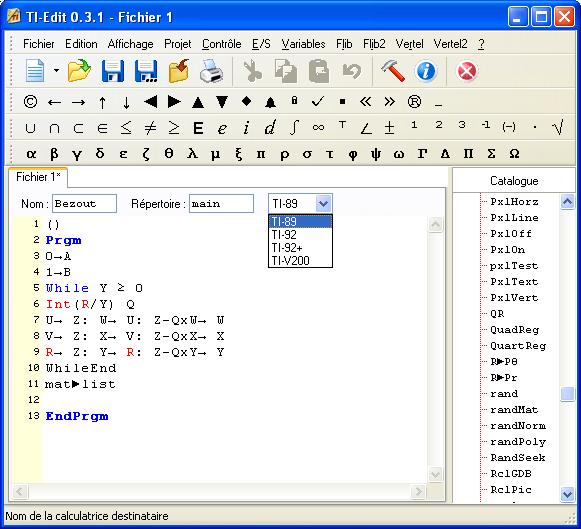The width and height of the screenshot is (581, 529).
Task: Select PxlText in the Catalogue
Action: tap(514, 282)
